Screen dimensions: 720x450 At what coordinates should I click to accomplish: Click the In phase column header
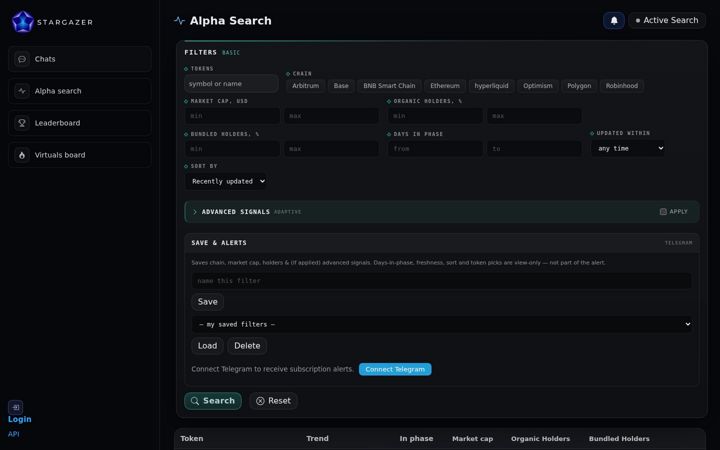[x=416, y=439]
